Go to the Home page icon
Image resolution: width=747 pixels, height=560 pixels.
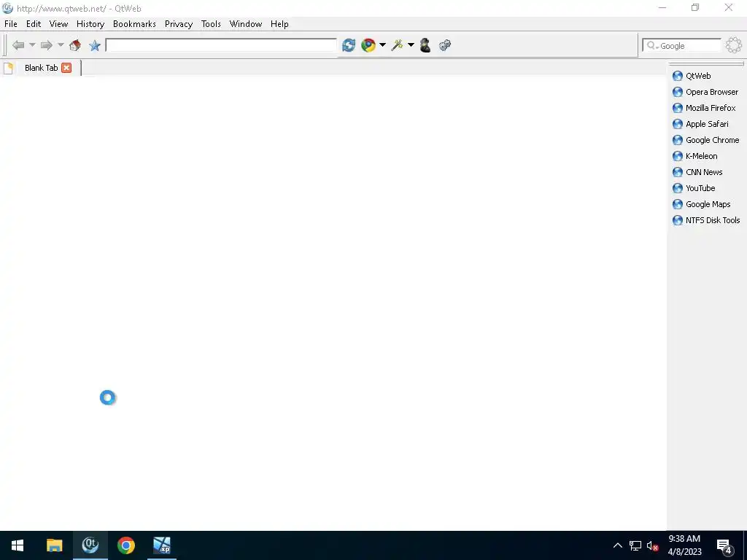[75, 45]
